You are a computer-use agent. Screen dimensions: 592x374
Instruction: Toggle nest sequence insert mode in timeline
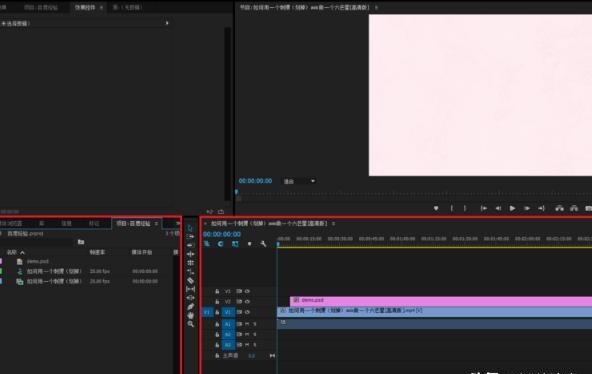coord(207,244)
